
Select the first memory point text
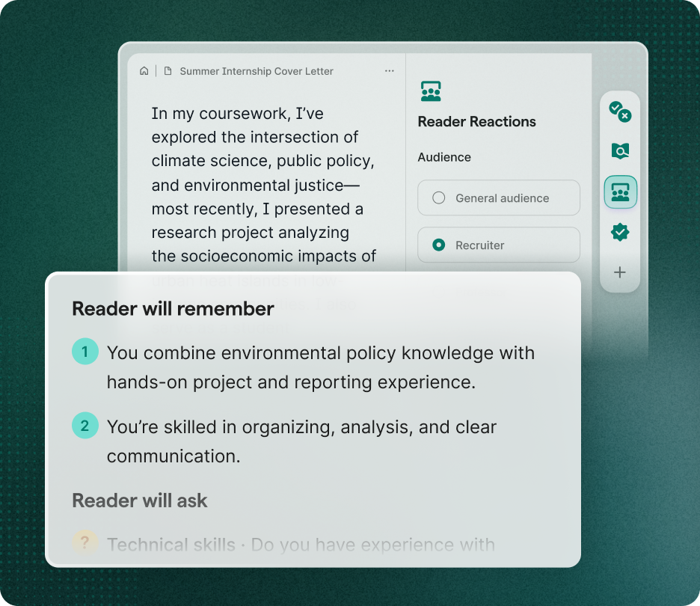pyautogui.click(x=322, y=367)
